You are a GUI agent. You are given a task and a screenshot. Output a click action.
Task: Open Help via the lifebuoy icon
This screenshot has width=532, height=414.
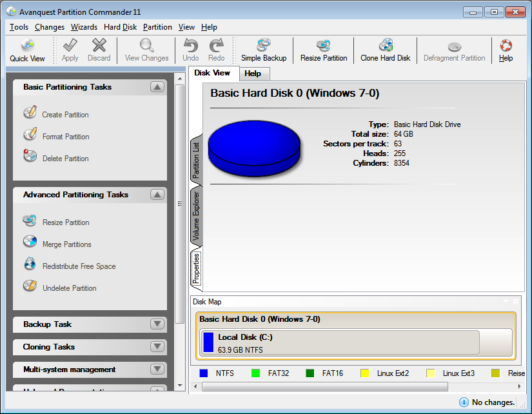506,45
